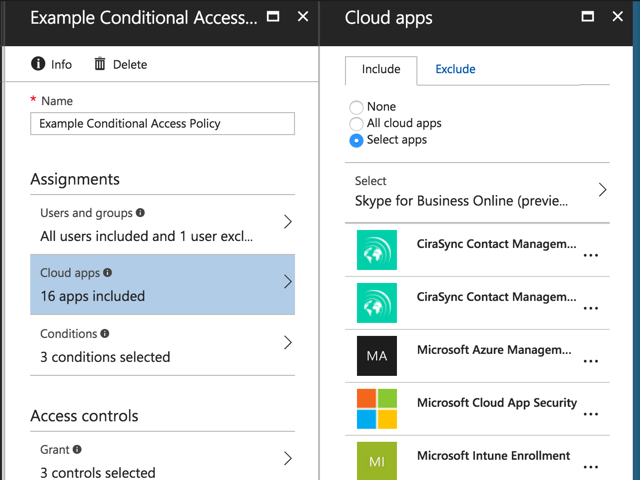Click the Assignments section heading
The image size is (640, 480).
75,179
